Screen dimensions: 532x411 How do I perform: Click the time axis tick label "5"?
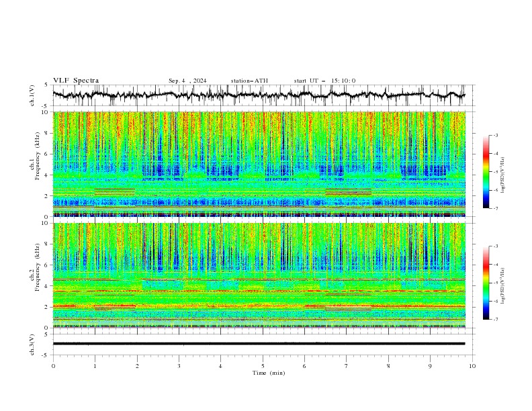click(x=263, y=366)
